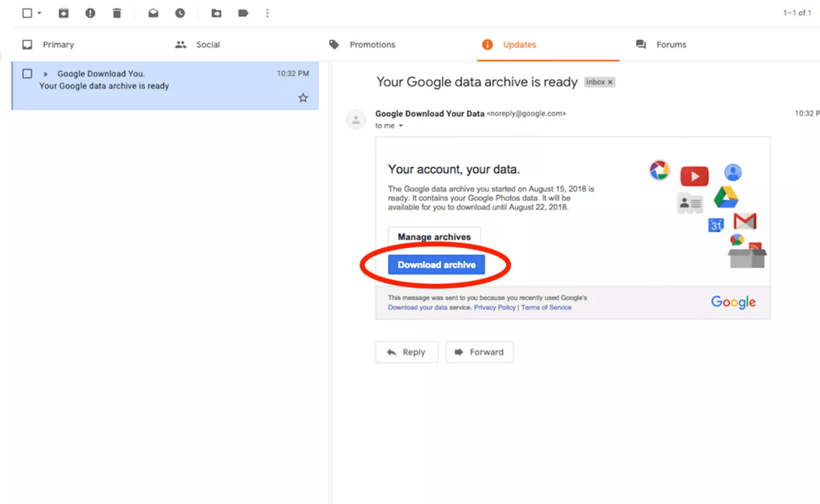Screen dimensions: 820x504
Task: Check the Google Download You email checkbox
Action: pyautogui.click(x=27, y=74)
